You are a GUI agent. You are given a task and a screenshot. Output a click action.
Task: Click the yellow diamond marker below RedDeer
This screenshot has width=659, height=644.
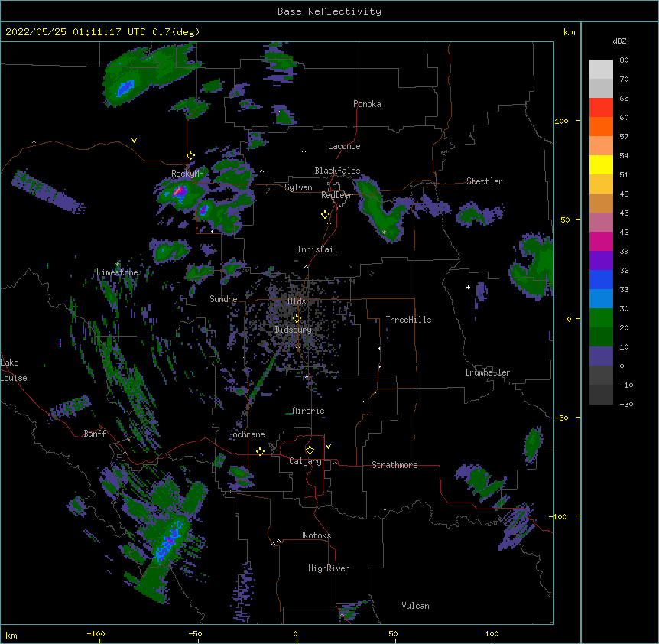pos(325,215)
